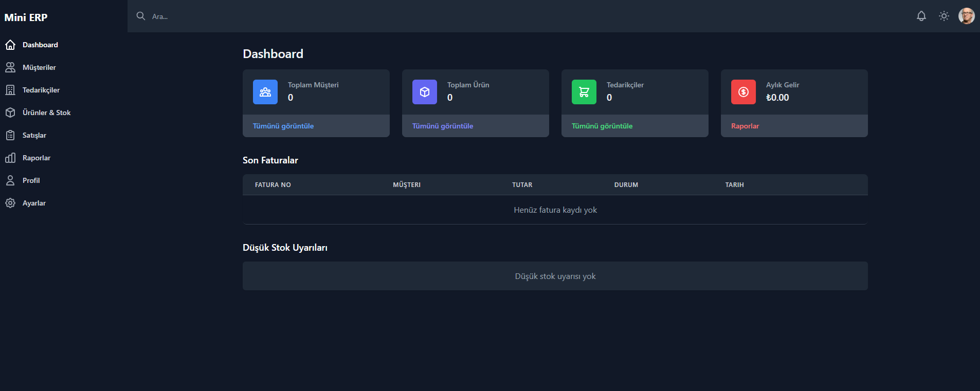Go to Müşteriler in sidebar
Viewport: 980px width, 391px height.
tap(39, 67)
